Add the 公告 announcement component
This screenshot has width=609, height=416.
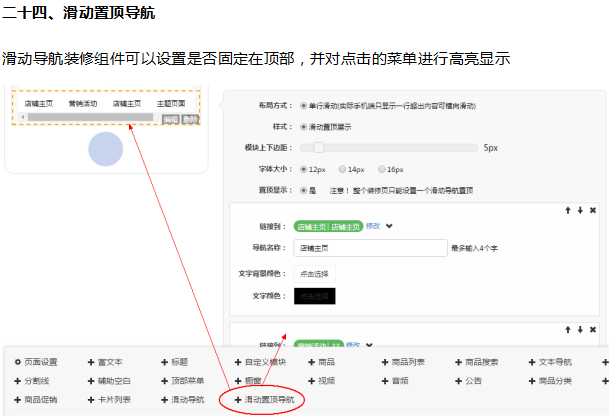467,381
